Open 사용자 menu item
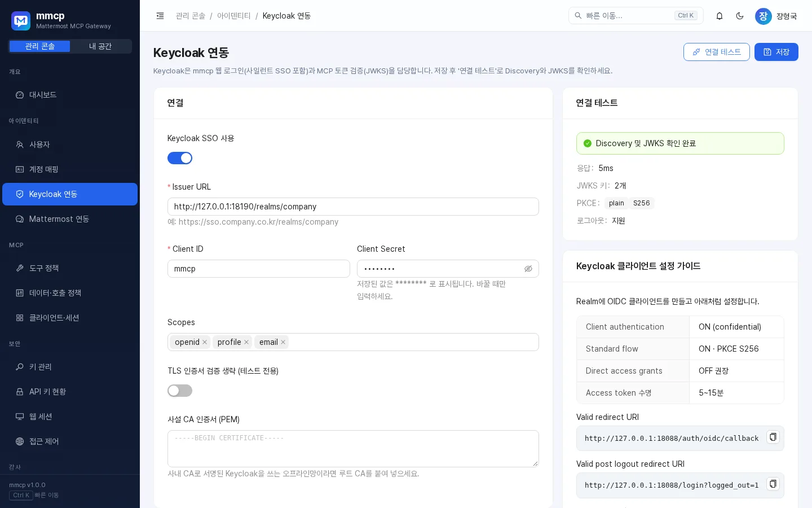The image size is (812, 508). point(70,144)
